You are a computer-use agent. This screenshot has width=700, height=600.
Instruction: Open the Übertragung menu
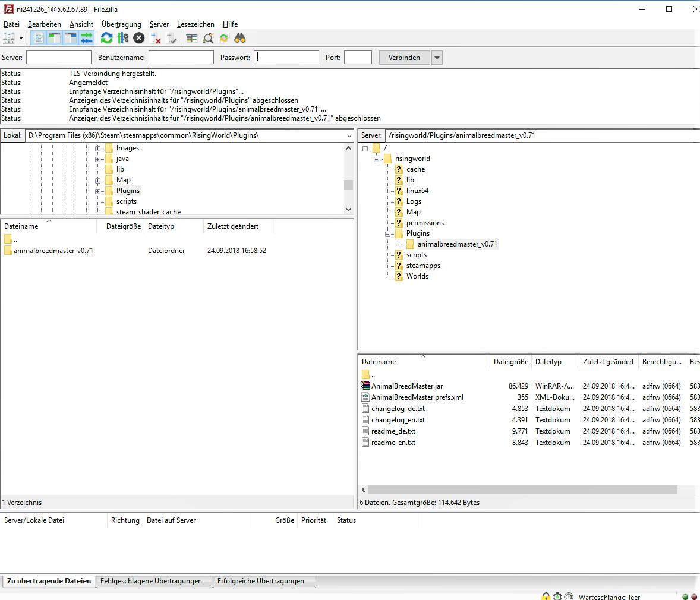[x=121, y=24]
